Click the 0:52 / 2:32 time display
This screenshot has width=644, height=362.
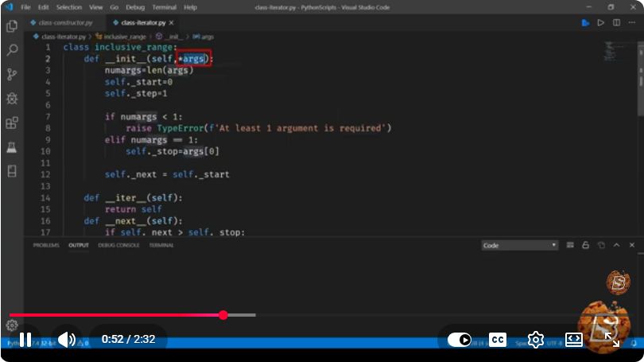pos(128,340)
